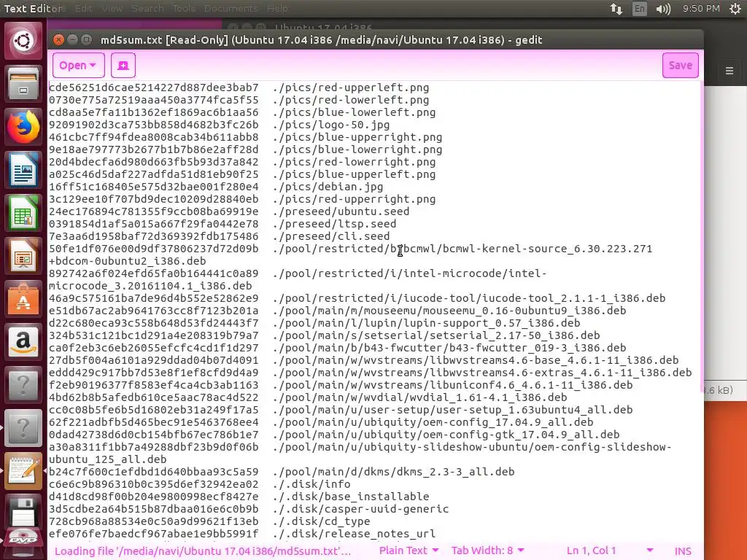
Task: Open the floppy disk drive launcher icon
Action: (x=23, y=511)
